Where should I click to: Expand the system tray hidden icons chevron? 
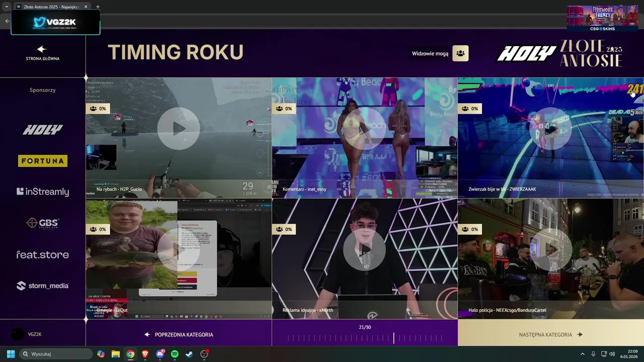pos(583,354)
